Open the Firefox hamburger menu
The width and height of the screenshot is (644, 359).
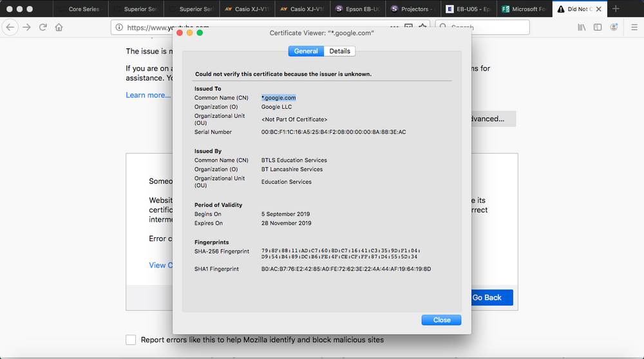634,28
